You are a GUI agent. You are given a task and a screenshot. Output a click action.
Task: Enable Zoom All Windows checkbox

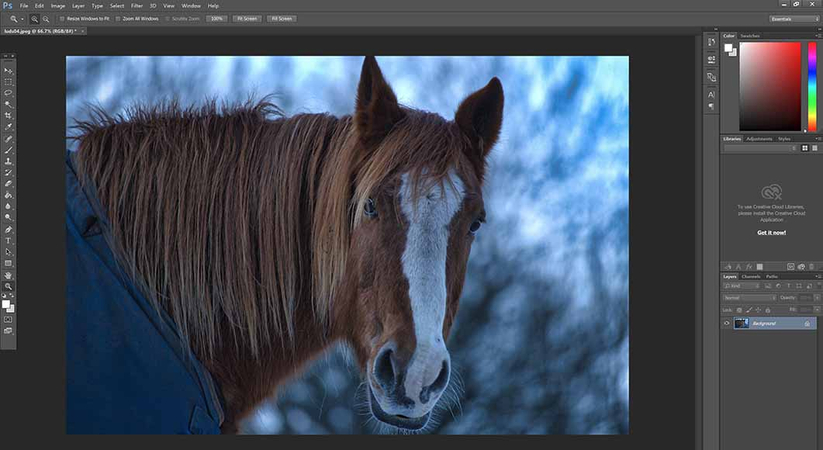click(x=118, y=19)
